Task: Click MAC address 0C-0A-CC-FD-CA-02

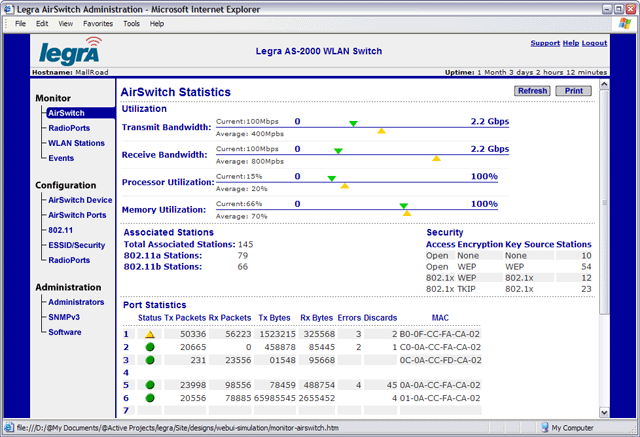Action: 440,360
